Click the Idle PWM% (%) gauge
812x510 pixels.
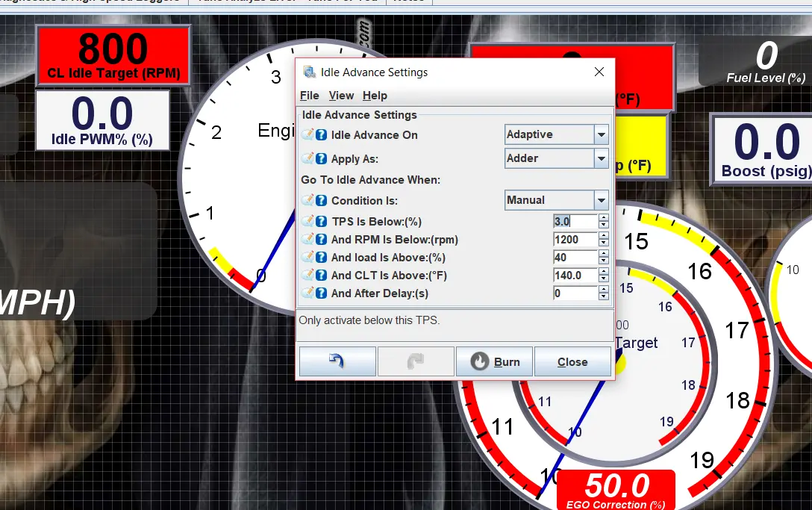pos(102,120)
